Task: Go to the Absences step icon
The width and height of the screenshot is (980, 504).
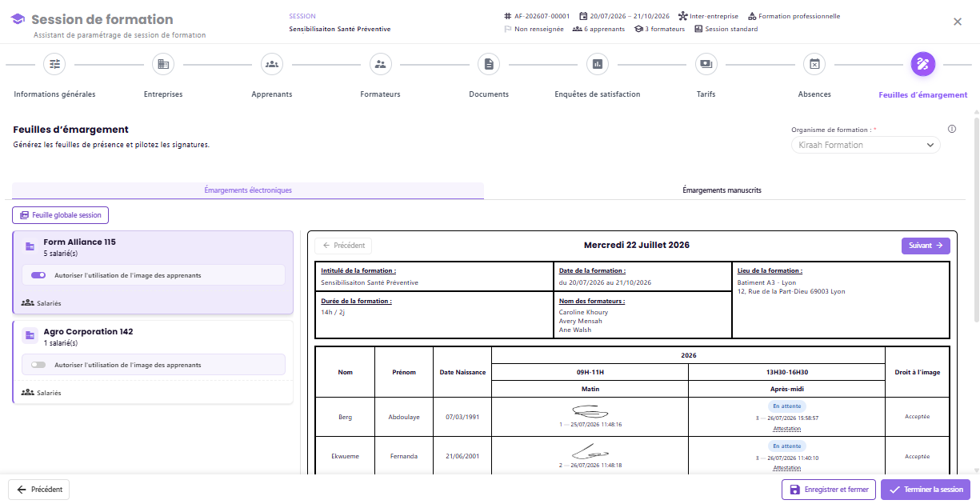Action: [814, 64]
